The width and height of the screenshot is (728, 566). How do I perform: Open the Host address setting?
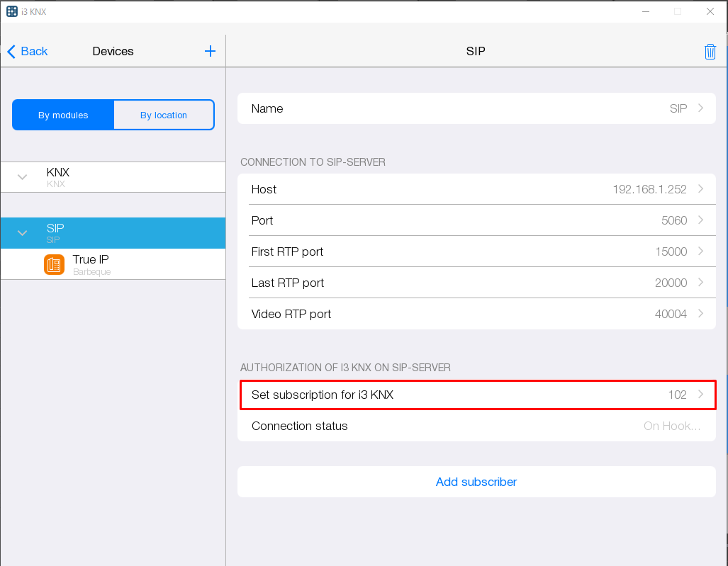coord(476,189)
